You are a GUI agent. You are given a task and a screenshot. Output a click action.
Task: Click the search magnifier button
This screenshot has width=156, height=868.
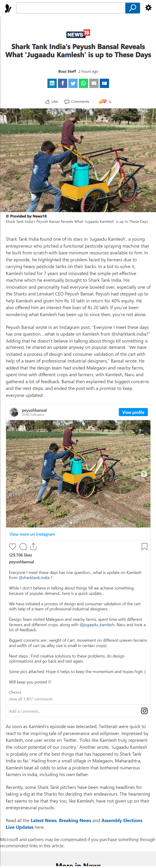(x=132, y=8)
